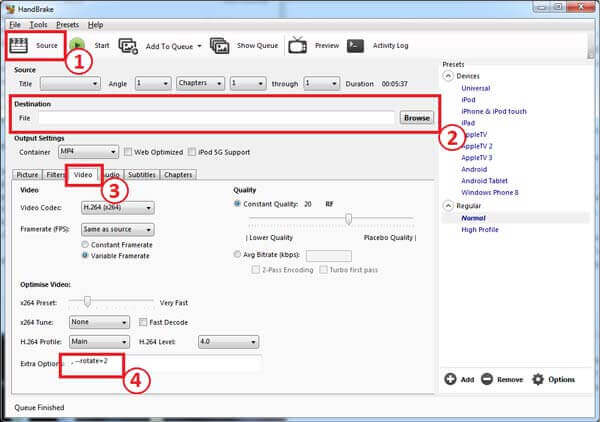Select the Normal preset
This screenshot has width=600, height=422.
pos(473,218)
